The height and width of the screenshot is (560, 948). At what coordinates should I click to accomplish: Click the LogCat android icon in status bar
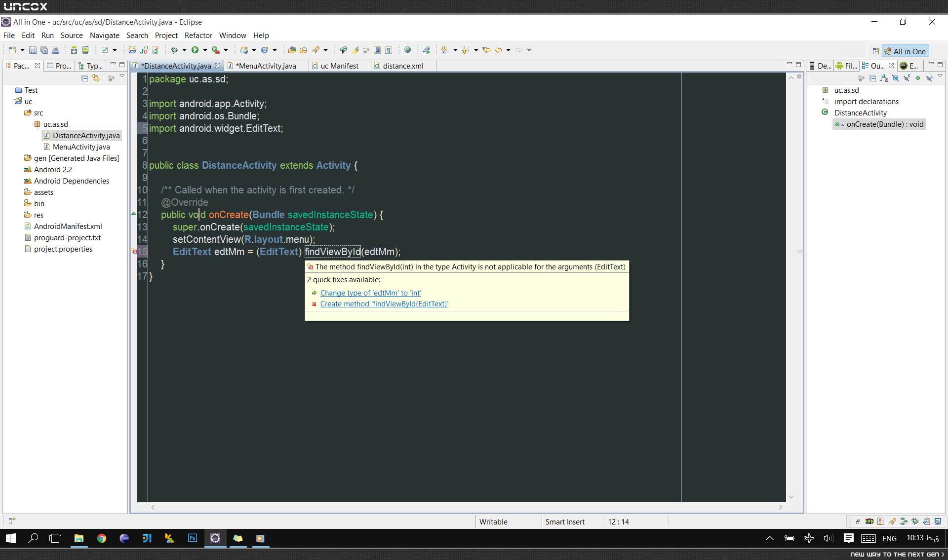[x=869, y=521]
